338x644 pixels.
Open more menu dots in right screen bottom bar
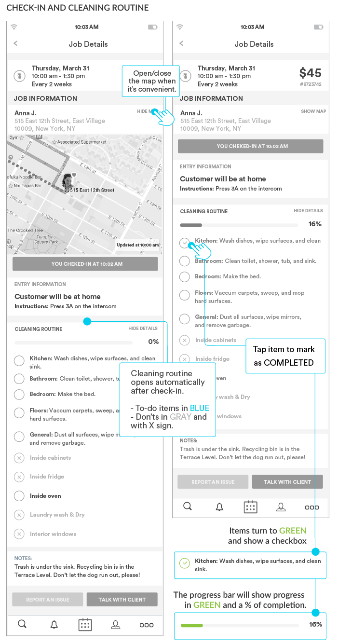(312, 507)
